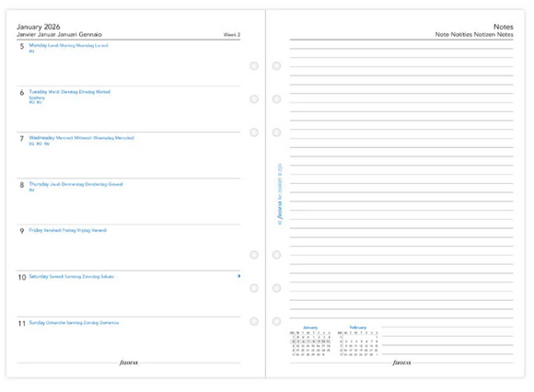Select day number 9
Viewport: 534px width, 392px height.
coord(22,231)
